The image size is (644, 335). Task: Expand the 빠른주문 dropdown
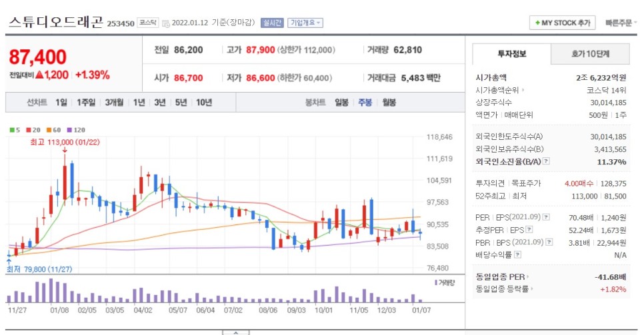click(x=621, y=23)
